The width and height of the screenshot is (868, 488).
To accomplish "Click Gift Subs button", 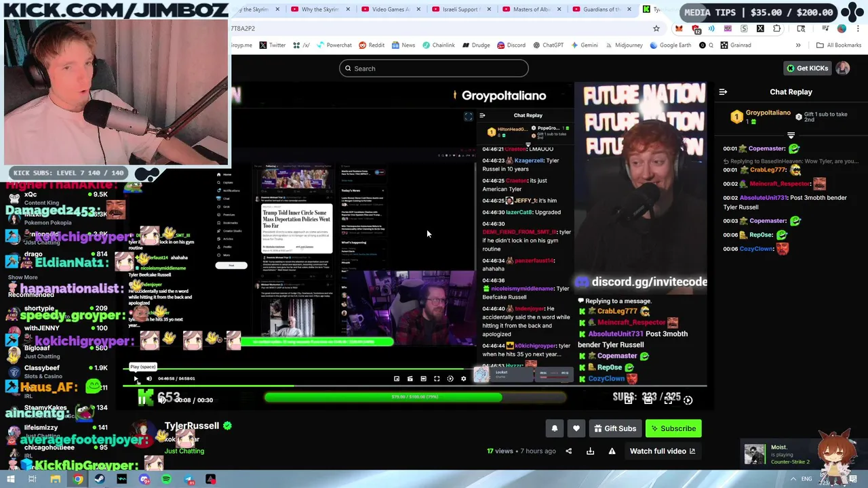I will [x=615, y=428].
